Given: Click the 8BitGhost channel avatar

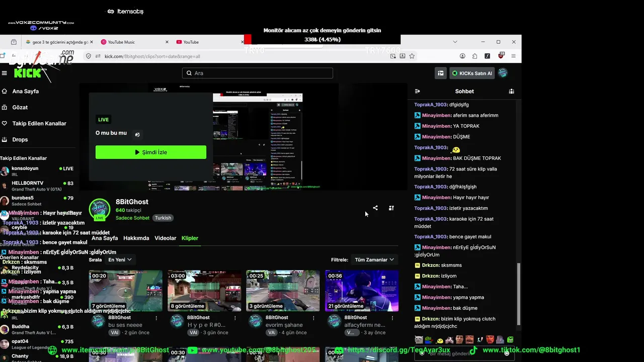Looking at the screenshot, I should (100, 209).
